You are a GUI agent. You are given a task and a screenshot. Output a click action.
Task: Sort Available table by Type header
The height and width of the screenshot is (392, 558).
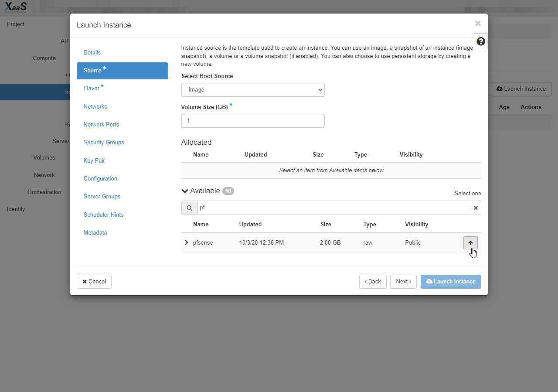click(370, 224)
